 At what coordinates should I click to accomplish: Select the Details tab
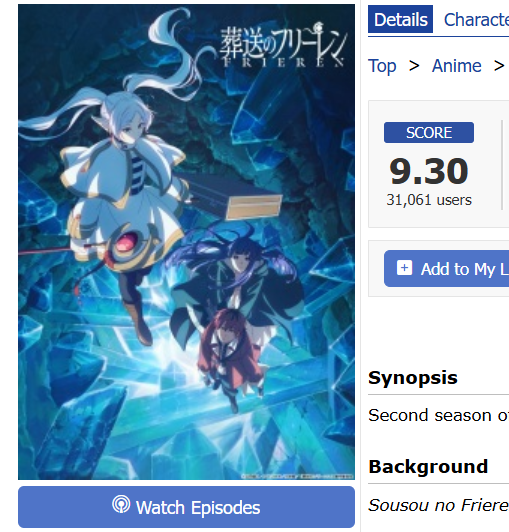[x=400, y=19]
